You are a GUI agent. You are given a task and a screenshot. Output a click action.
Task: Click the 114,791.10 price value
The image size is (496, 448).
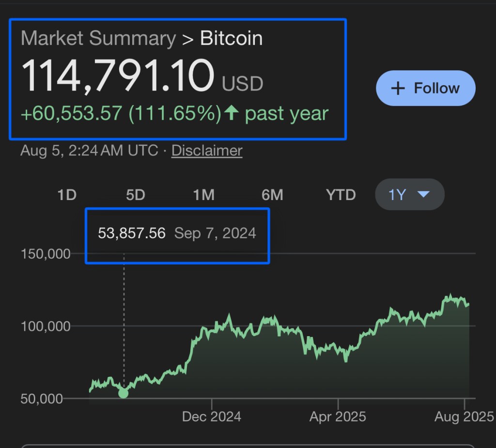click(x=117, y=77)
